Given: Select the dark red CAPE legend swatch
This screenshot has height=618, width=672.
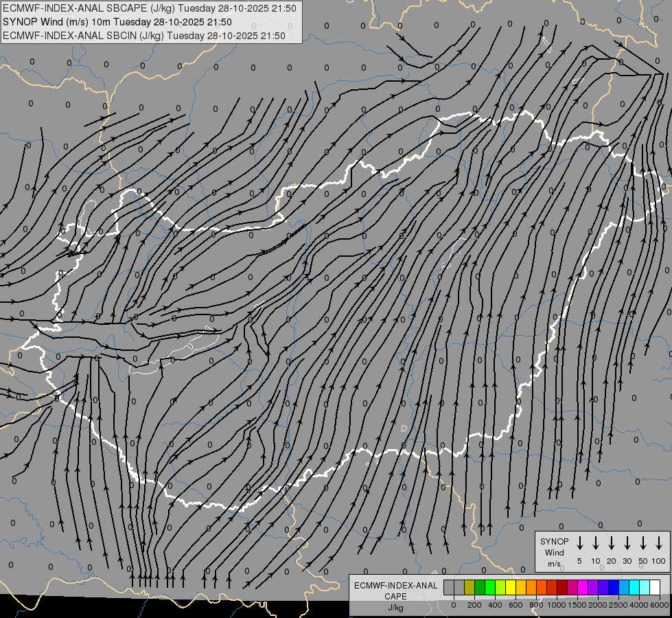Looking at the screenshot, I should 562,587.
